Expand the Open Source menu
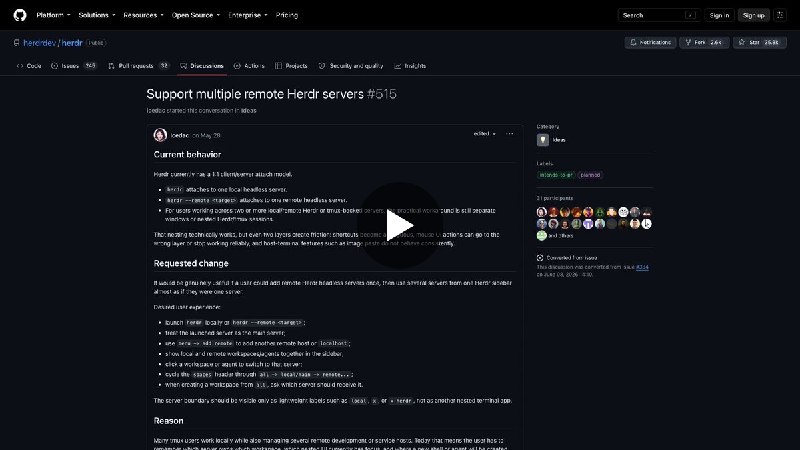This screenshot has height=450, width=800. pos(195,15)
